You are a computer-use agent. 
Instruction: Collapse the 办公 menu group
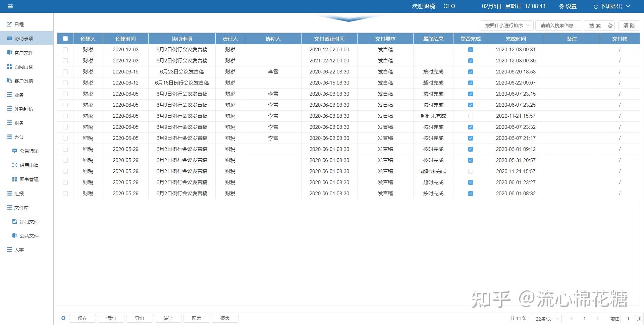(26, 137)
